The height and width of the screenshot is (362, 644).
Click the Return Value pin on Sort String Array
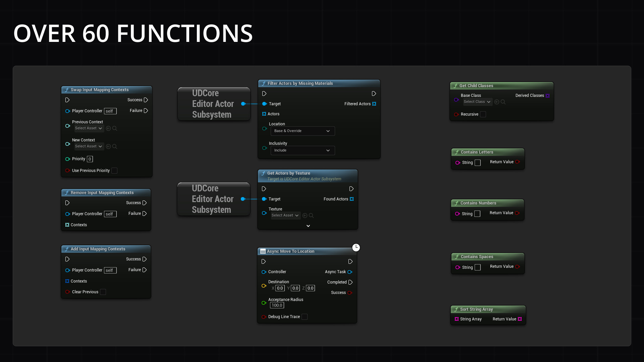[x=520, y=319]
